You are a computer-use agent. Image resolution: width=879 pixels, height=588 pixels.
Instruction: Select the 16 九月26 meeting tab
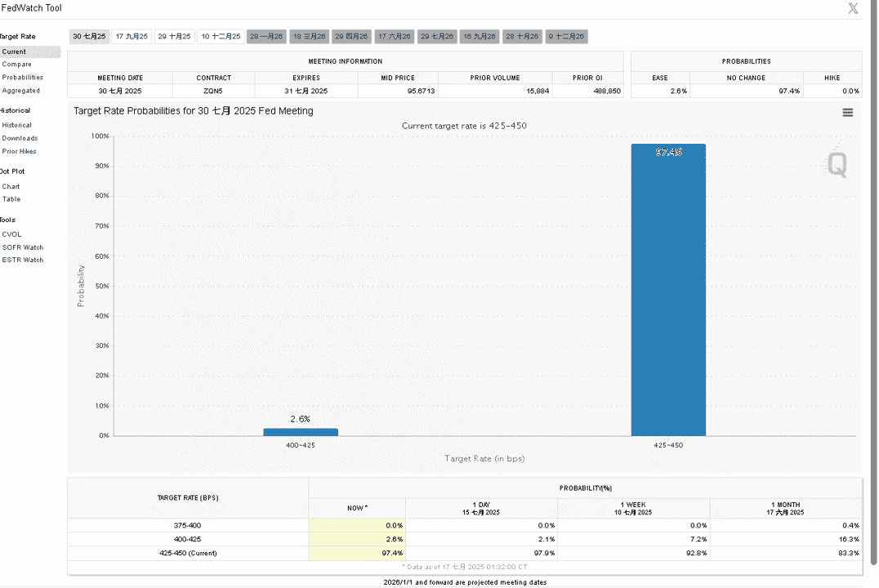point(480,37)
